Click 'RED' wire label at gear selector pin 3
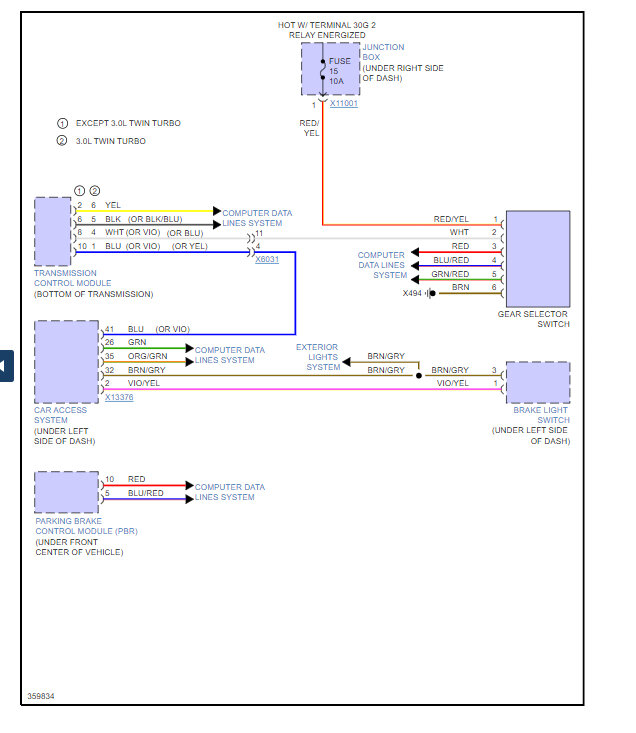The image size is (636, 733). point(460,246)
